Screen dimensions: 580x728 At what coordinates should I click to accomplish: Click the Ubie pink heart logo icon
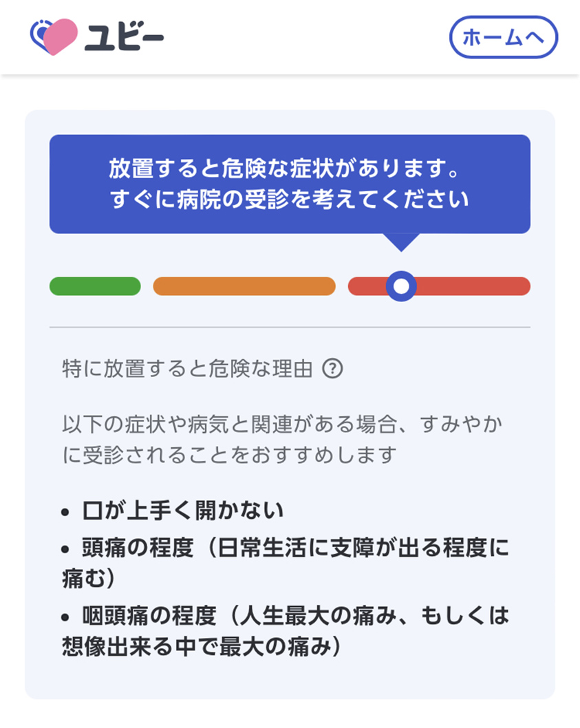click(54, 36)
